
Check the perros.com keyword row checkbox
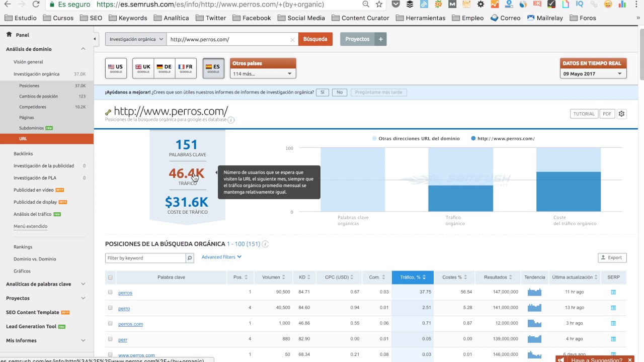(x=110, y=323)
